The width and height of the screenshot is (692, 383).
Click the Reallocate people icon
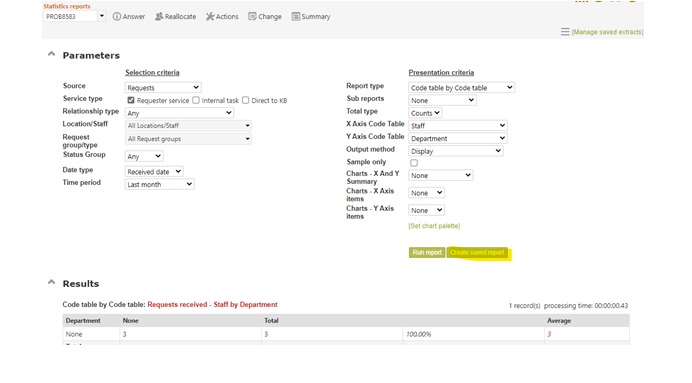159,16
